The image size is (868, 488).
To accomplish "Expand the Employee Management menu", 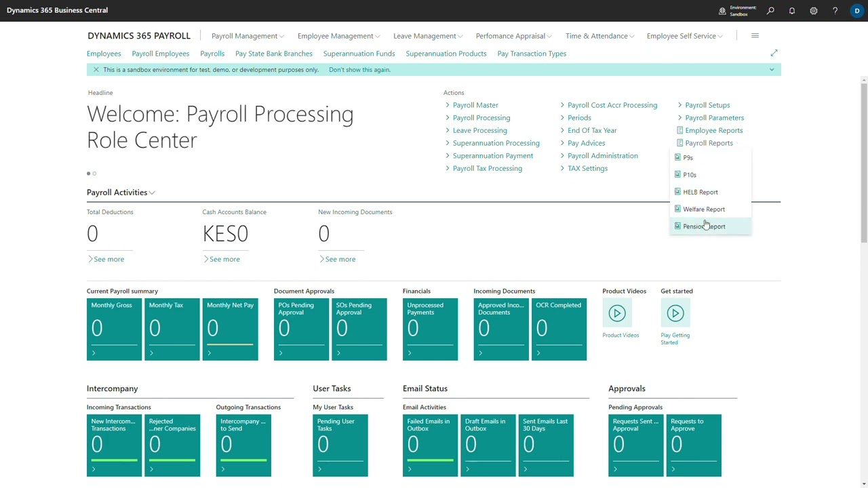I will pyautogui.click(x=338, y=36).
